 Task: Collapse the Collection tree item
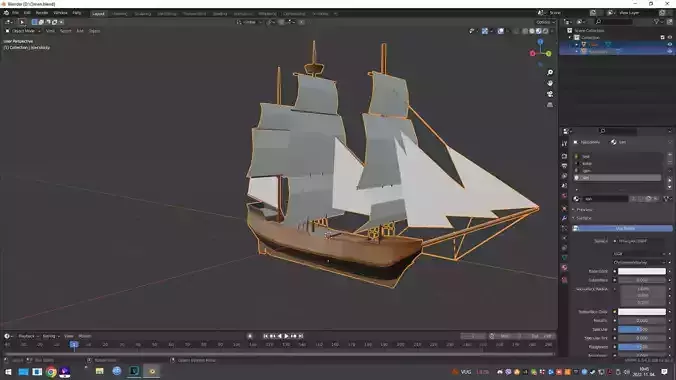tap(570, 38)
